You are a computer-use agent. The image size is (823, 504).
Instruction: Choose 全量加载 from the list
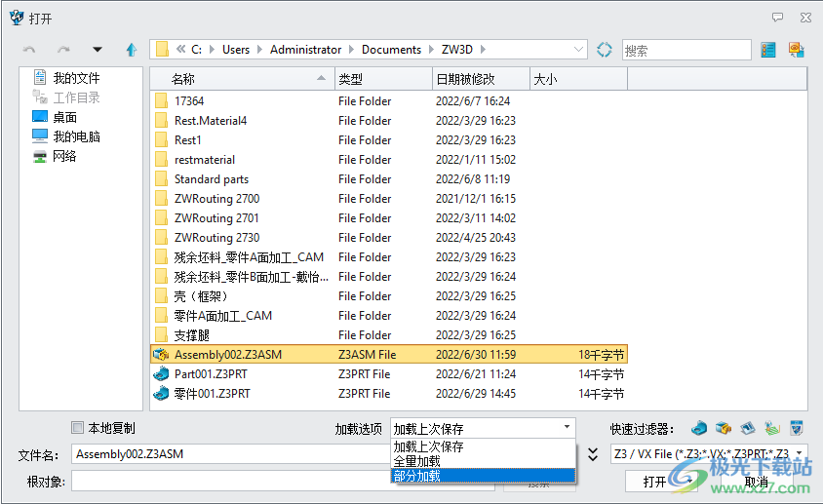click(x=483, y=461)
